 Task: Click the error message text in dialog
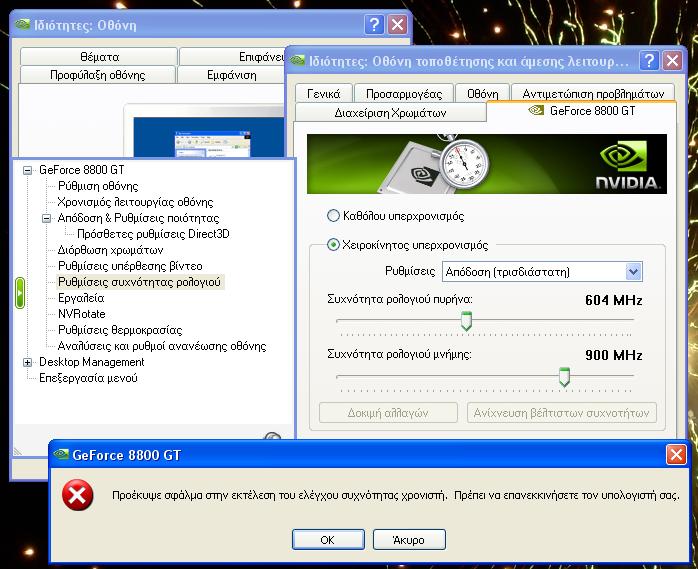point(396,495)
